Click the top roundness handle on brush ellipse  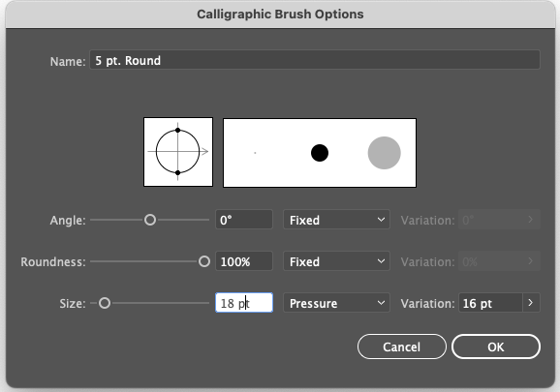pyautogui.click(x=178, y=131)
